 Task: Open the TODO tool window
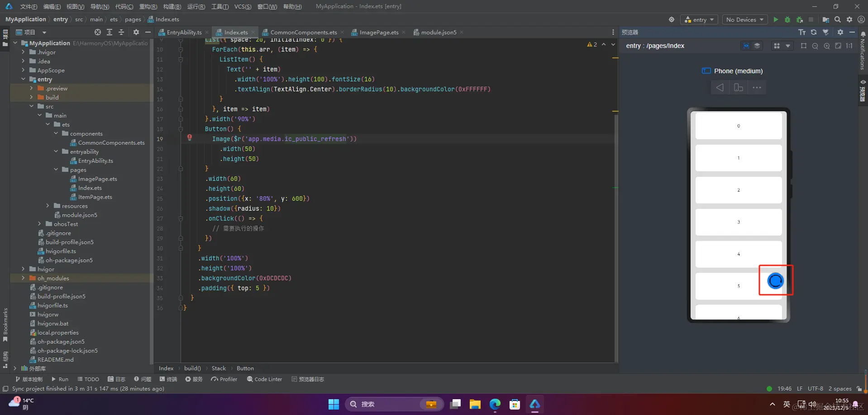[88, 379]
